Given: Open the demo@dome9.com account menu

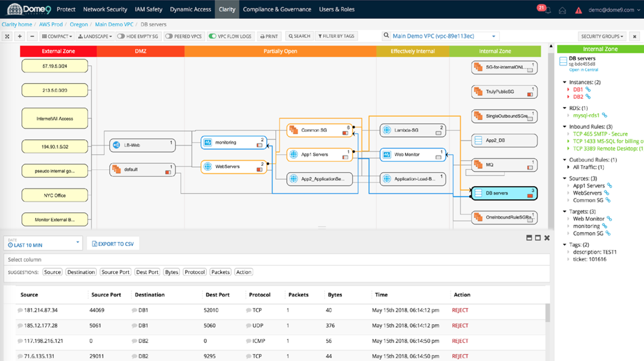Looking at the screenshot, I should click(614, 10).
